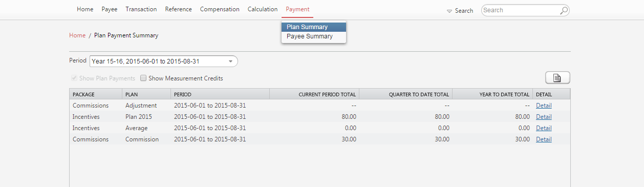Image resolution: width=644 pixels, height=187 pixels.
Task: Open Detail link for the Commission plan
Action: 544,139
